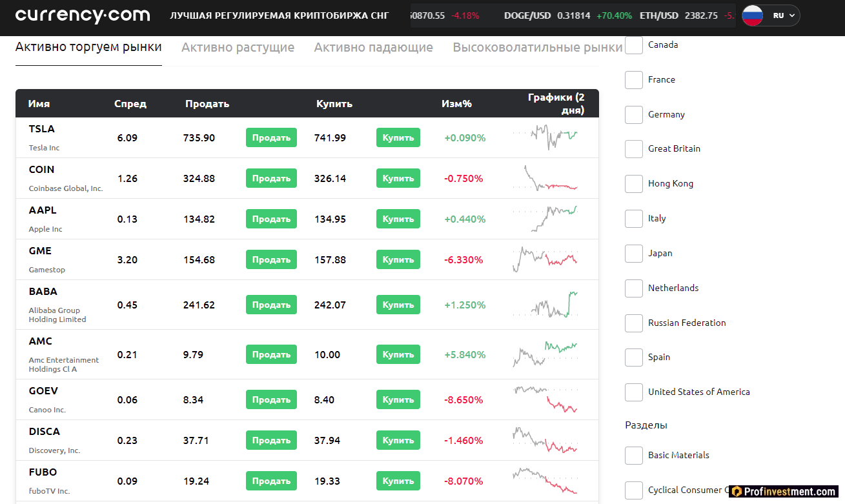This screenshot has height=504, width=845.
Task: Click Купить button for GOEV
Action: coord(398,399)
